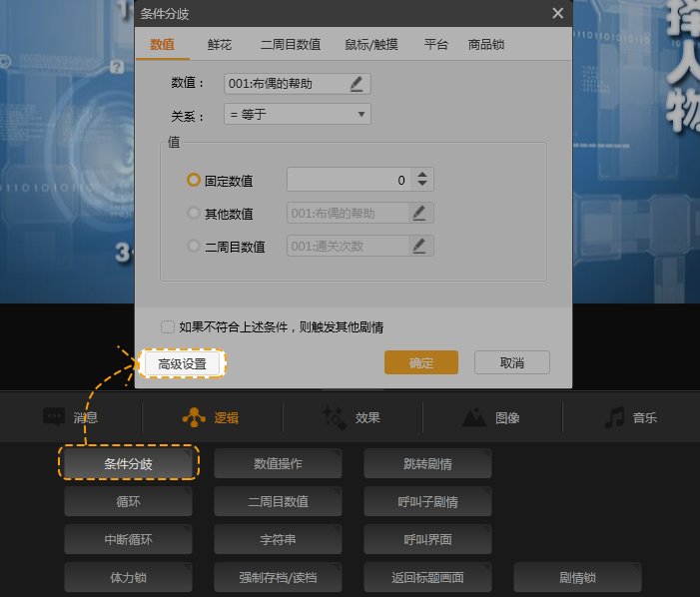Image resolution: width=700 pixels, height=597 pixels.
Task: Open the 效果 sparkle icon category
Action: [x=334, y=417]
